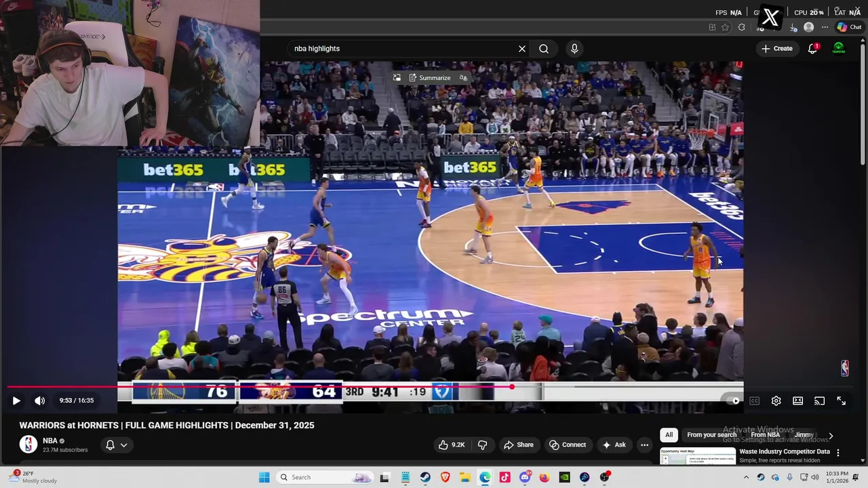Open Firefox from the taskbar
868x488 pixels.
(x=545, y=477)
